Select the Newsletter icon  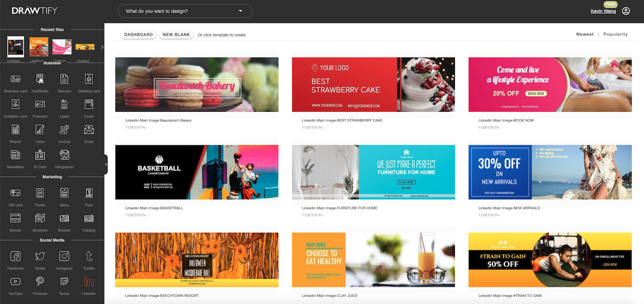15,155
